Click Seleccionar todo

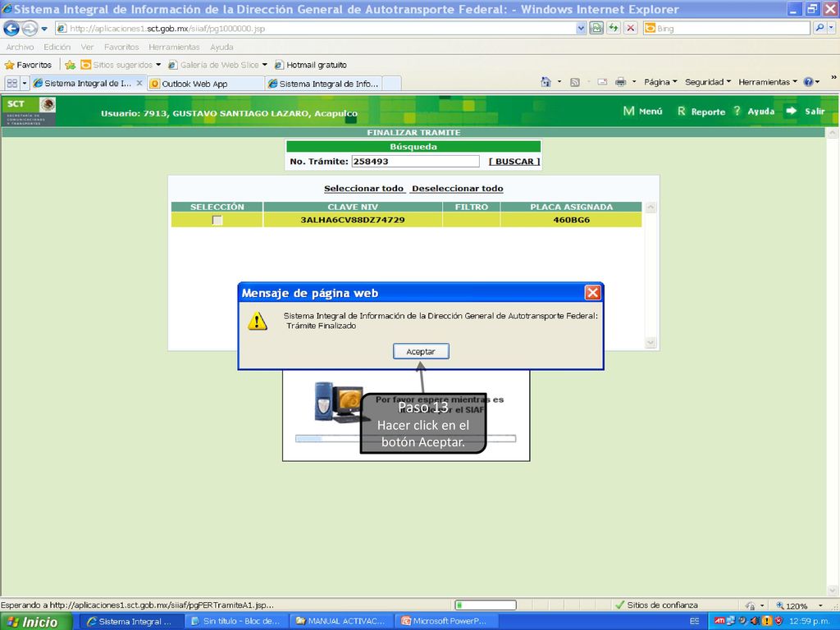(363, 189)
